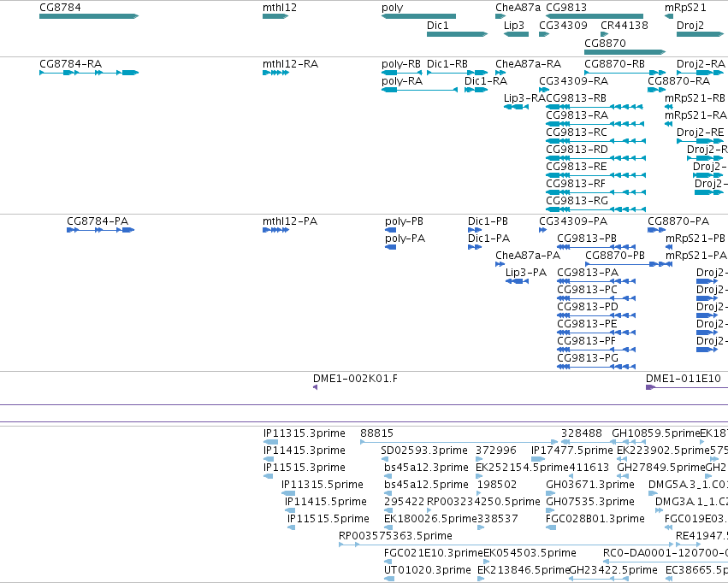Select the IP17477.5prime EST label

click(x=572, y=450)
